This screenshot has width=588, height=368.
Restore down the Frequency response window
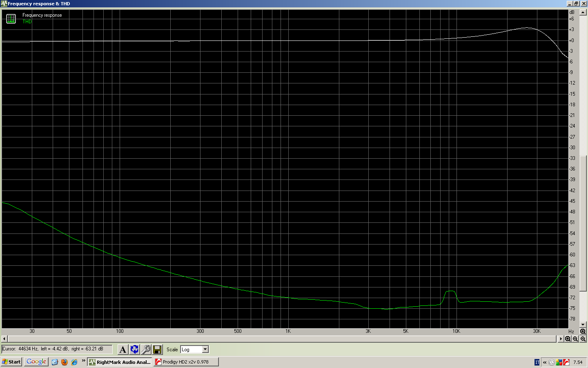576,4
